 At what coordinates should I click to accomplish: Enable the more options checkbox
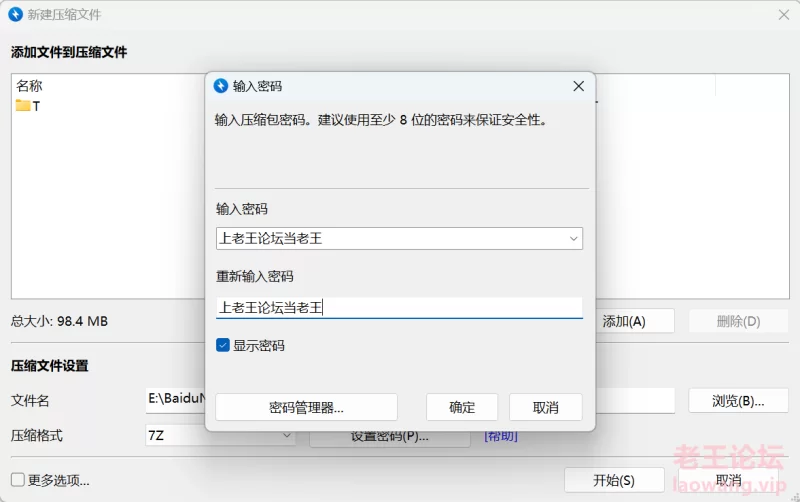tap(17, 480)
